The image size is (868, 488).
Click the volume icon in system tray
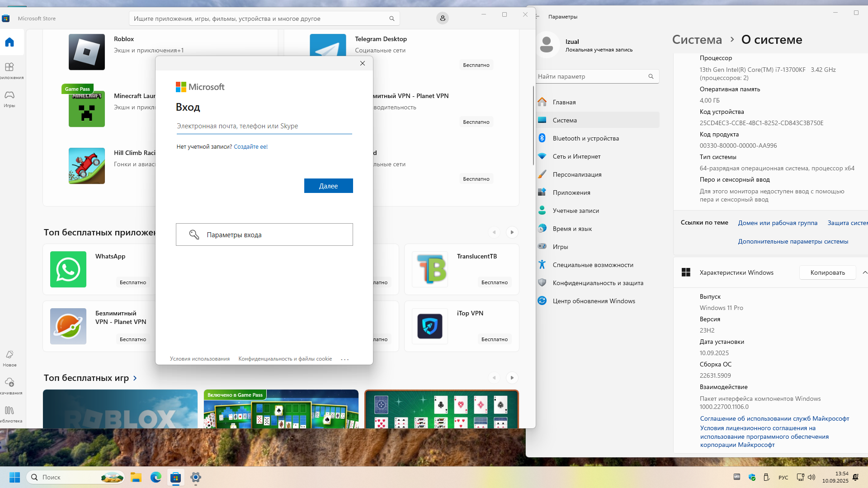tap(811, 477)
